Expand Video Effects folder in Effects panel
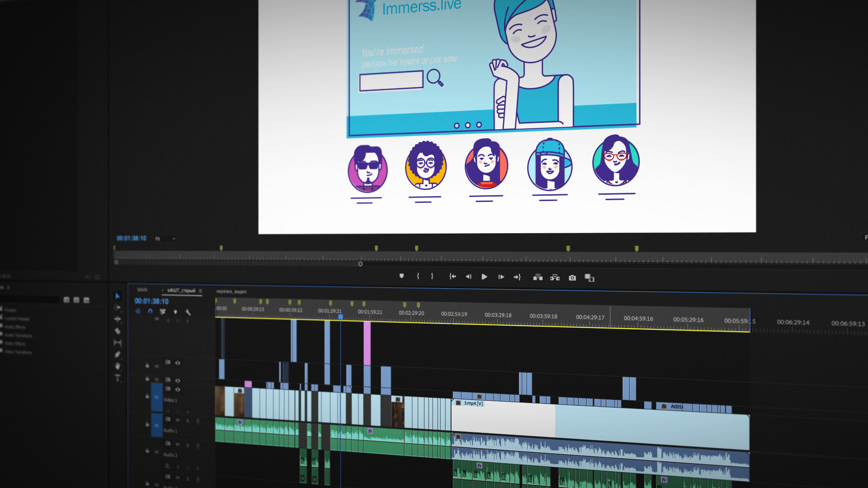Image resolution: width=868 pixels, height=488 pixels. (15, 343)
